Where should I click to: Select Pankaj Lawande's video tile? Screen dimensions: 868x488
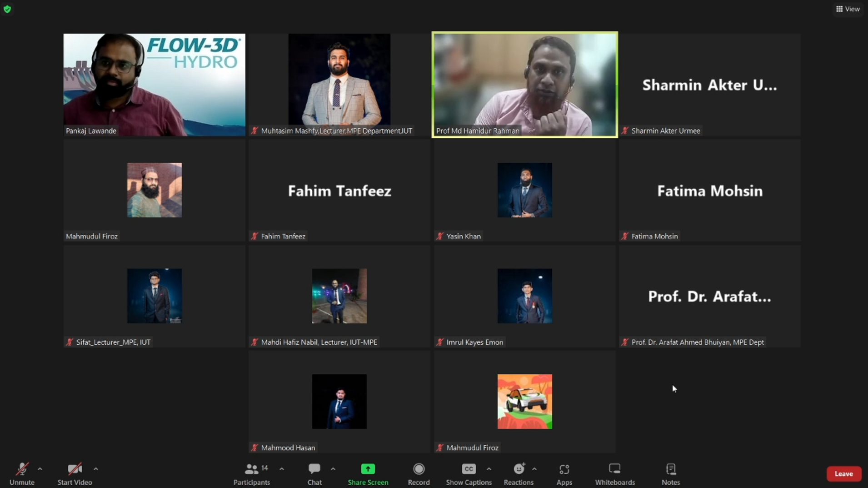coord(155,85)
